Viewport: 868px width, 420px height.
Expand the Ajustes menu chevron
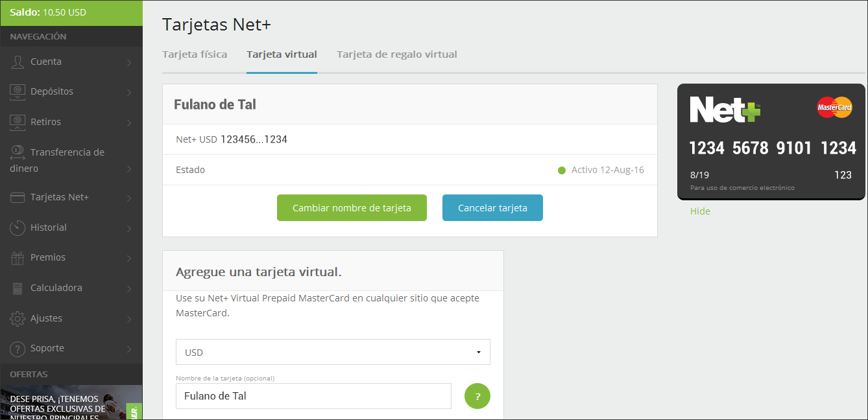[129, 319]
